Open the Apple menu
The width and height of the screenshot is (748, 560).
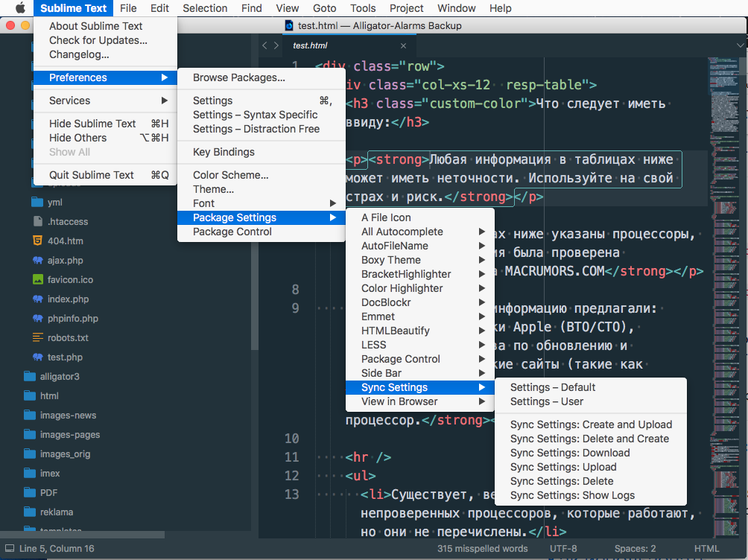click(x=20, y=8)
